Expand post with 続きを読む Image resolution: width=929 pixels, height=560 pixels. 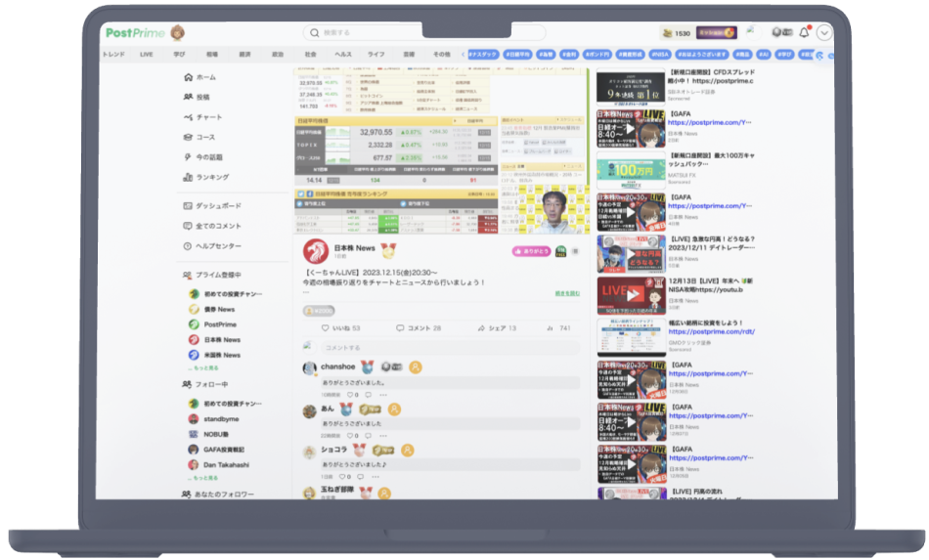[567, 293]
